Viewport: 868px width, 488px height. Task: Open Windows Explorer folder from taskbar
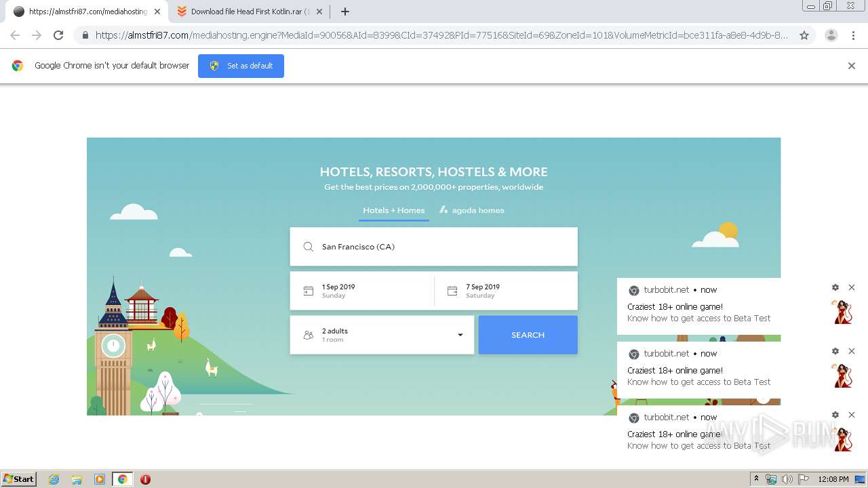[x=77, y=479]
